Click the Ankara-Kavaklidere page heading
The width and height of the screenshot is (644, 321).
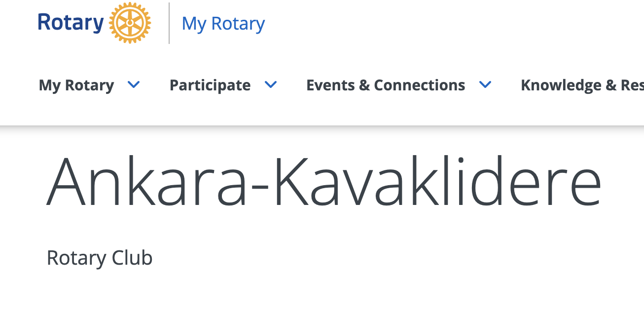click(x=323, y=182)
